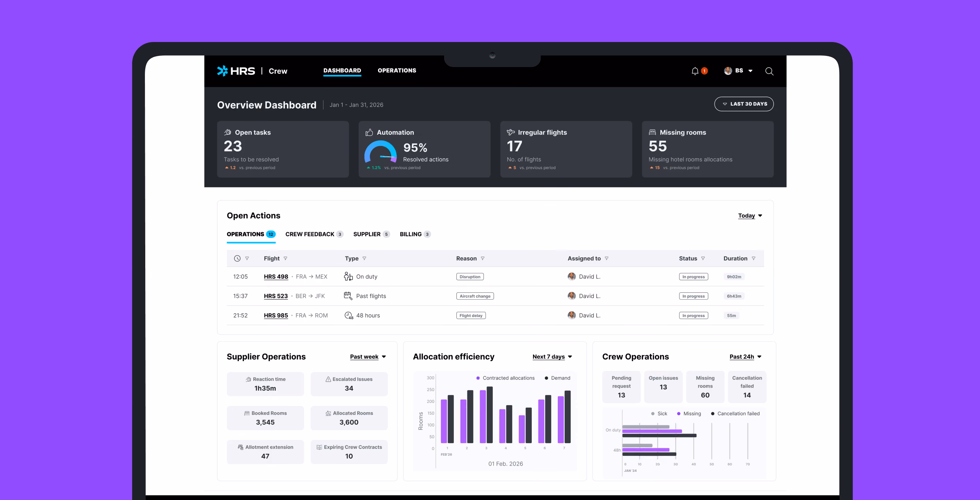The height and width of the screenshot is (500, 980).
Task: Select the Crew Feedback tab
Action: coord(314,234)
